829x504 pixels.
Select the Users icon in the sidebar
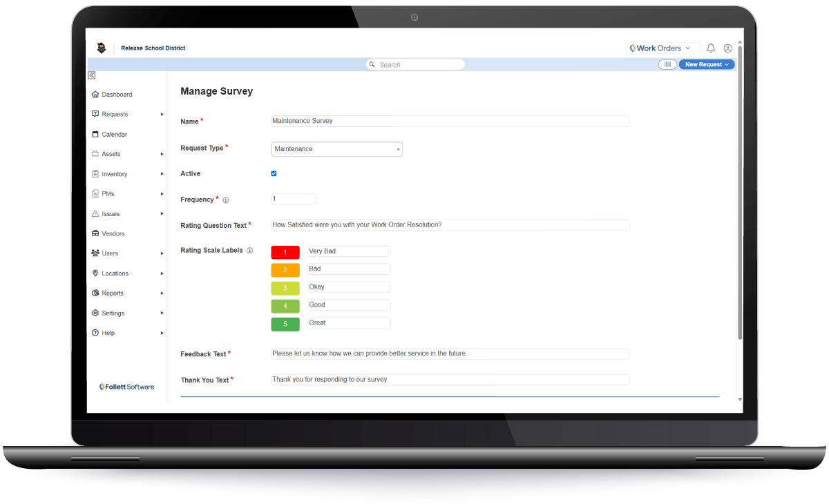coord(95,253)
